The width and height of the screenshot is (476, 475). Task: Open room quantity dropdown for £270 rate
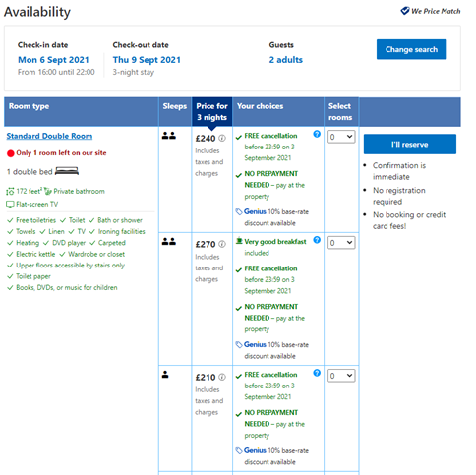coord(341,243)
